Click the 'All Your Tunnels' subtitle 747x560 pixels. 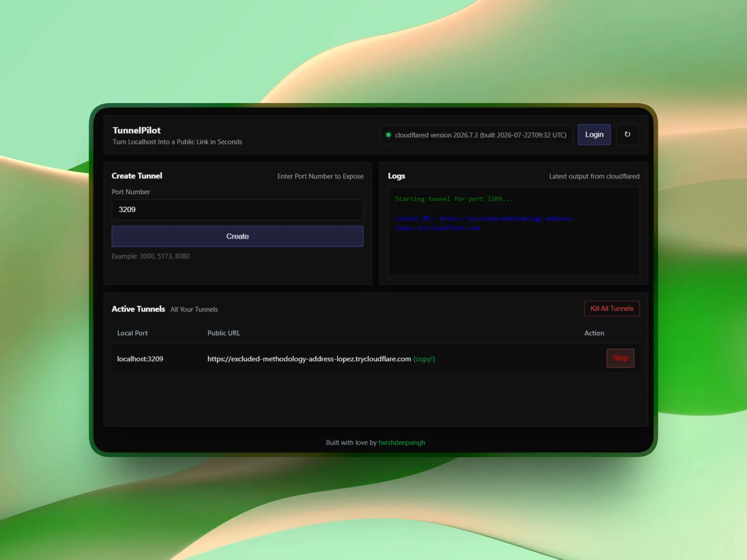[x=194, y=310]
